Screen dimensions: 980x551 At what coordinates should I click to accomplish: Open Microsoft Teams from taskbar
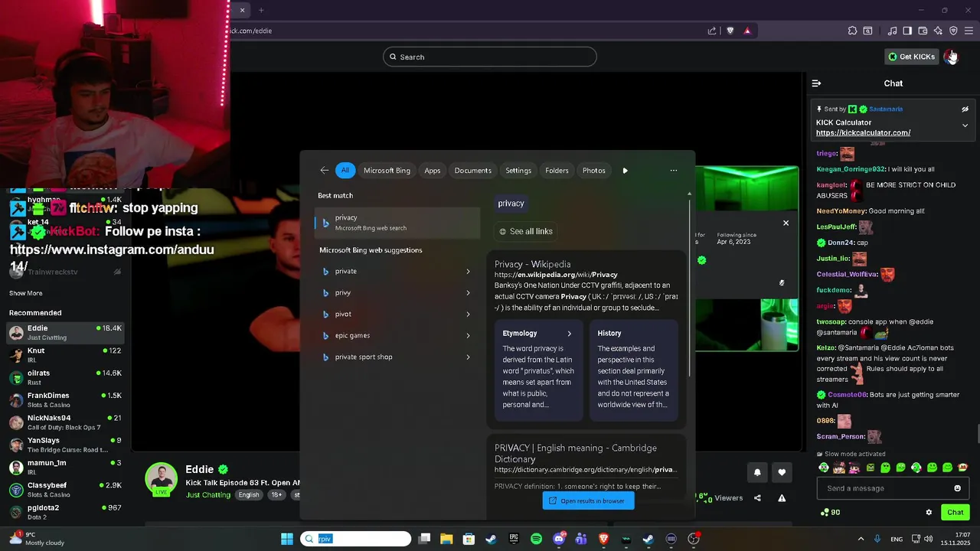[581, 539]
